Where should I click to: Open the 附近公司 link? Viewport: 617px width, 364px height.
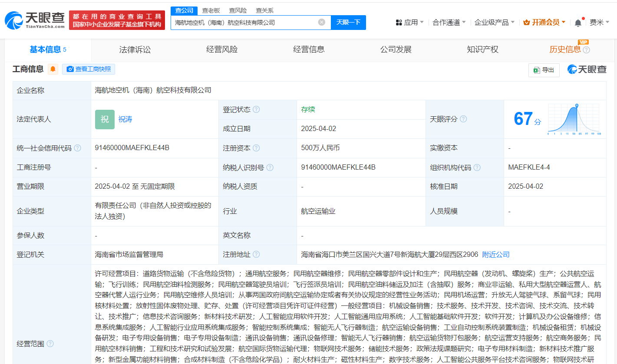(x=496, y=254)
